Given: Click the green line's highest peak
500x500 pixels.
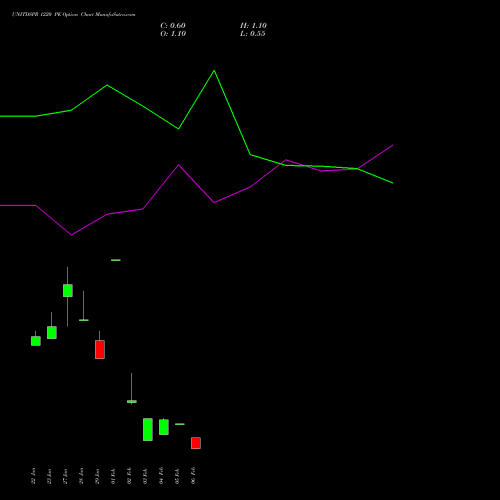Looking at the screenshot, I should (x=214, y=71).
